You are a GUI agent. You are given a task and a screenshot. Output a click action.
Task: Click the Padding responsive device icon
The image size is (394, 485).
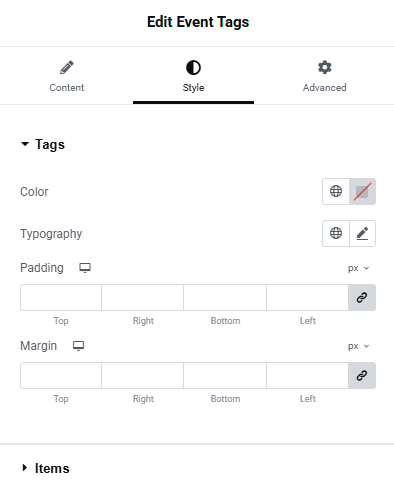click(x=85, y=268)
